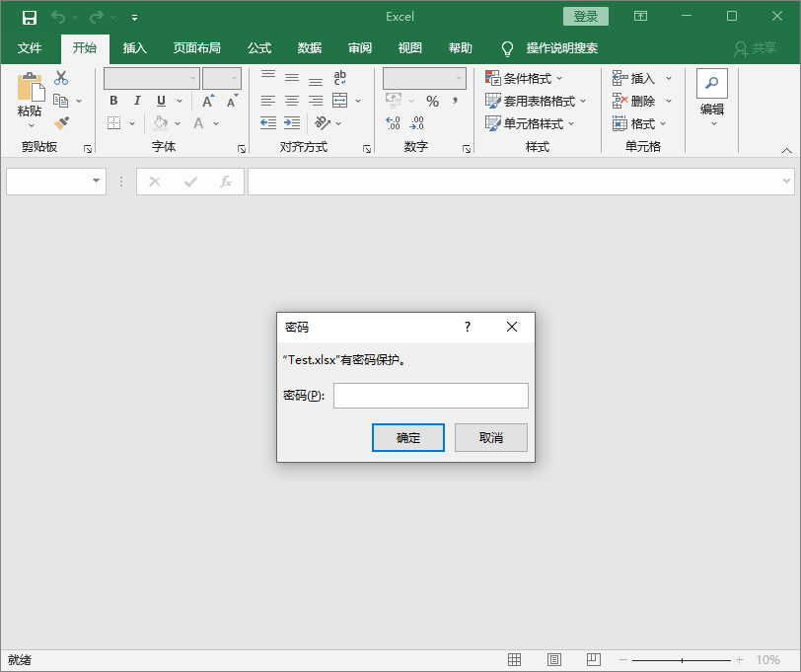Screen dimensions: 801x672
Task: Toggle bold formatting
Action: tap(113, 100)
